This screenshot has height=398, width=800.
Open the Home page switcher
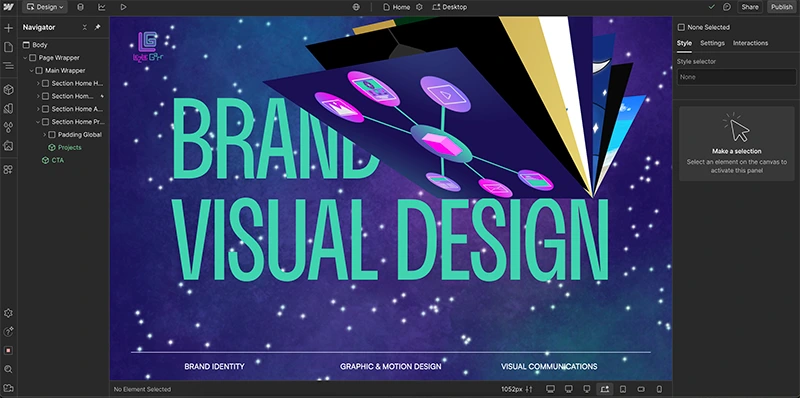pos(396,7)
